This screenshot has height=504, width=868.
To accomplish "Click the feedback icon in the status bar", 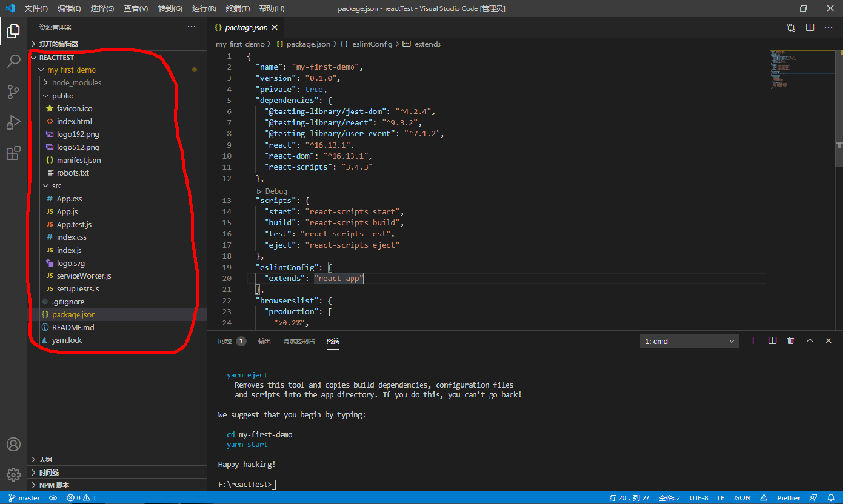I will tap(813, 498).
